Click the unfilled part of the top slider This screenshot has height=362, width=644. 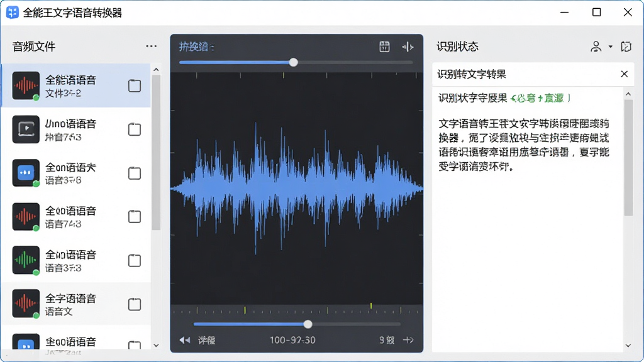(x=356, y=62)
